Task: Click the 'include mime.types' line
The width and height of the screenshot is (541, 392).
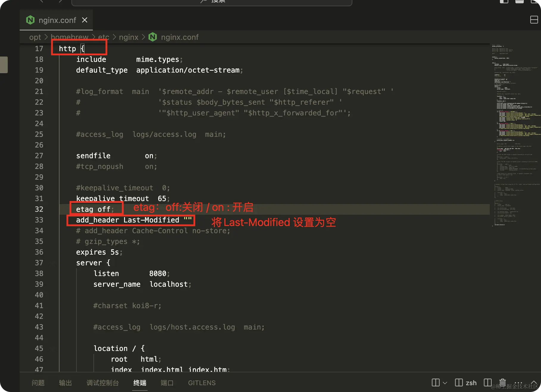Action: (129, 59)
